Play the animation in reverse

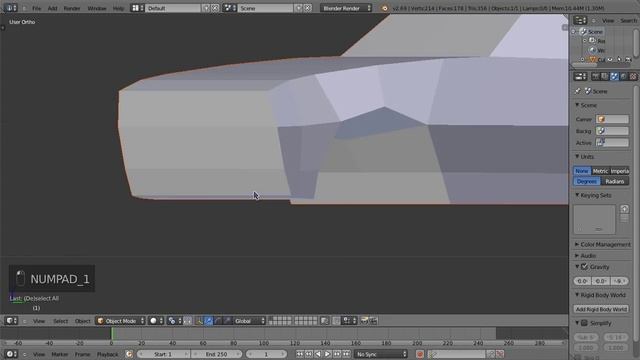[318, 354]
